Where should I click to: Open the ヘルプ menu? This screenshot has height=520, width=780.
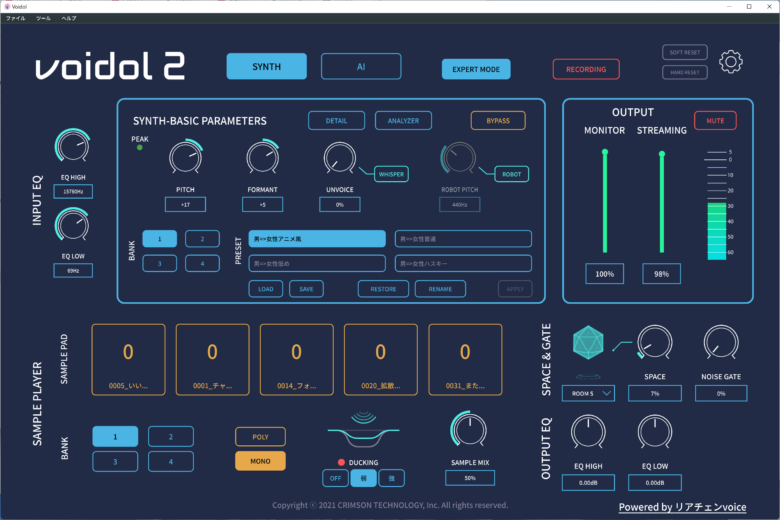coord(69,18)
